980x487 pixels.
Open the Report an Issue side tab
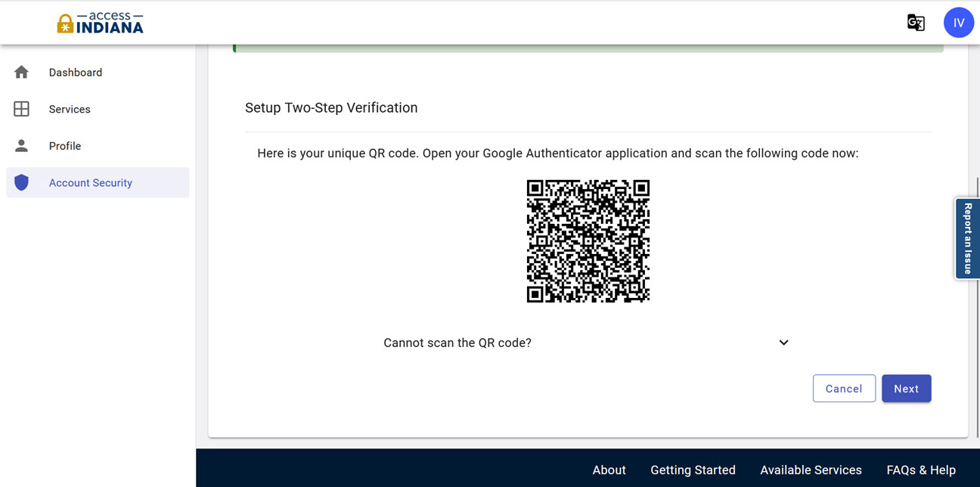[x=967, y=239]
